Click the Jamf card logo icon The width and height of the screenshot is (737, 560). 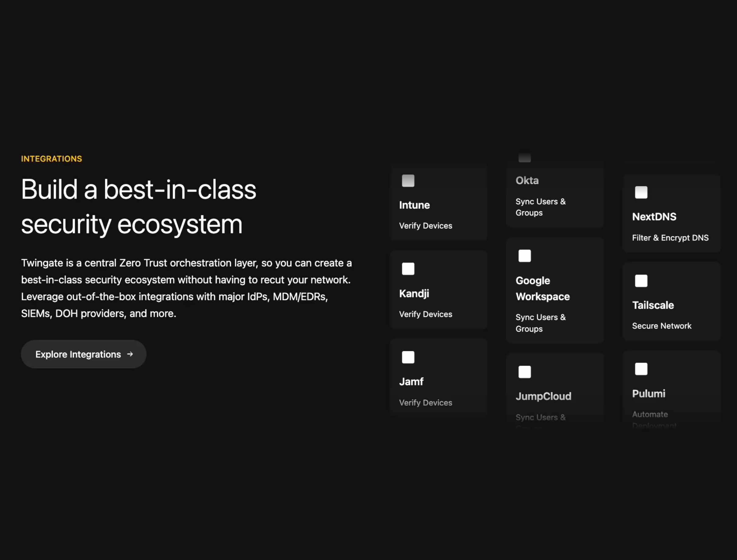[408, 357]
